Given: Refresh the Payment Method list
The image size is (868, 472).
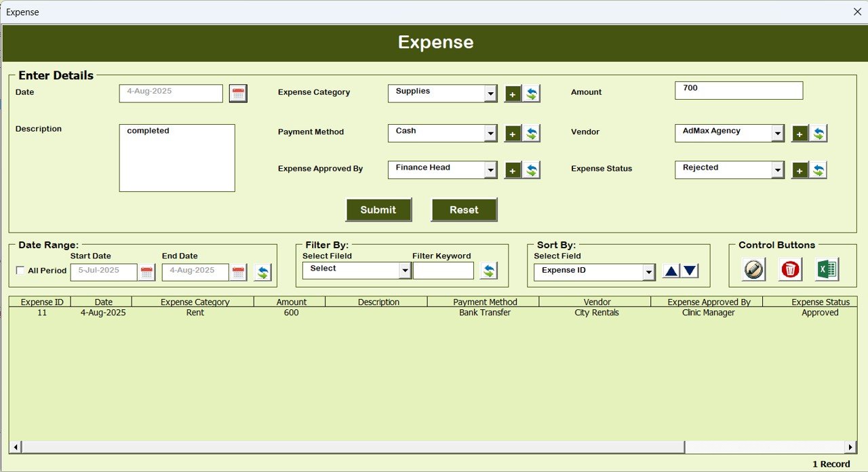Looking at the screenshot, I should [532, 134].
